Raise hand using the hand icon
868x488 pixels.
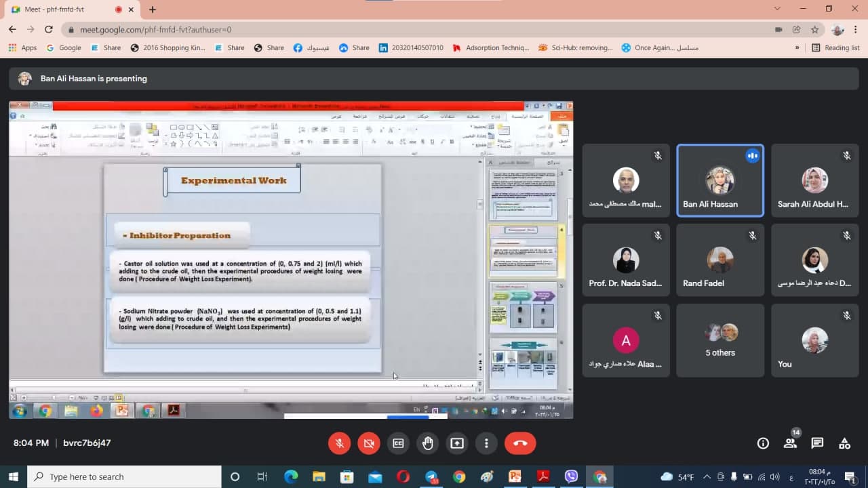(428, 443)
